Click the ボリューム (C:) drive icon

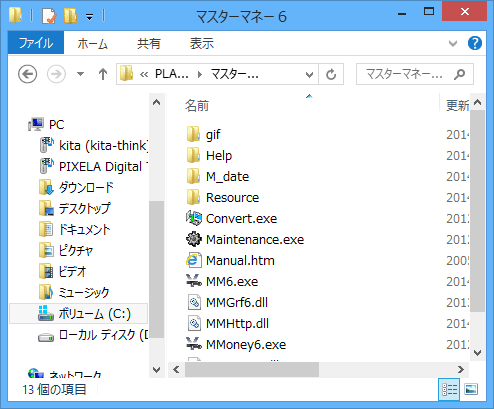(46, 313)
